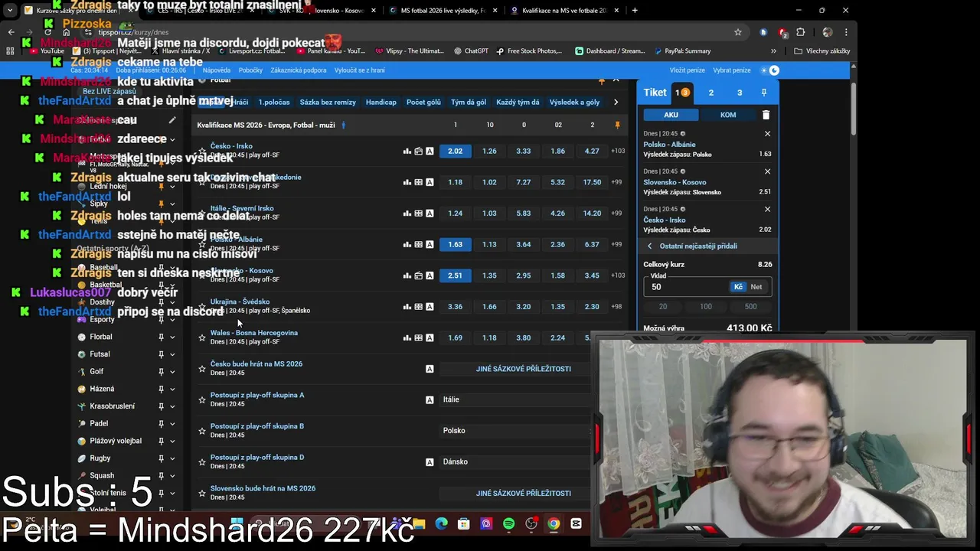Pin the Golf sport in the sidebar
Viewport: 980px width, 551px height.
(x=161, y=372)
